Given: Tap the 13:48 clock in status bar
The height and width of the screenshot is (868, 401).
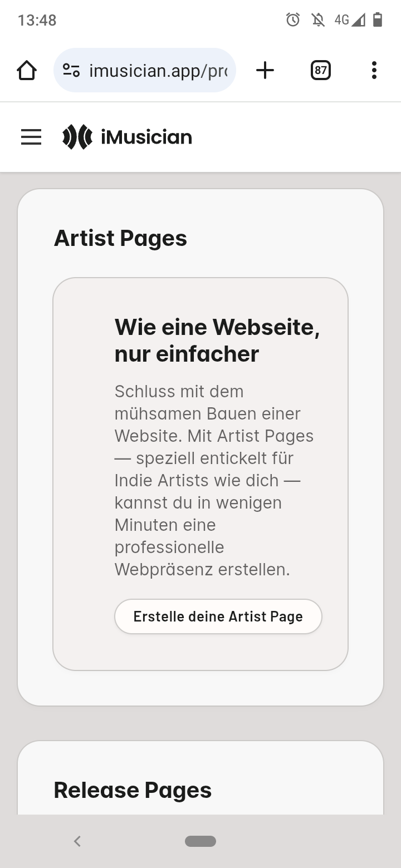Looking at the screenshot, I should tap(37, 20).
